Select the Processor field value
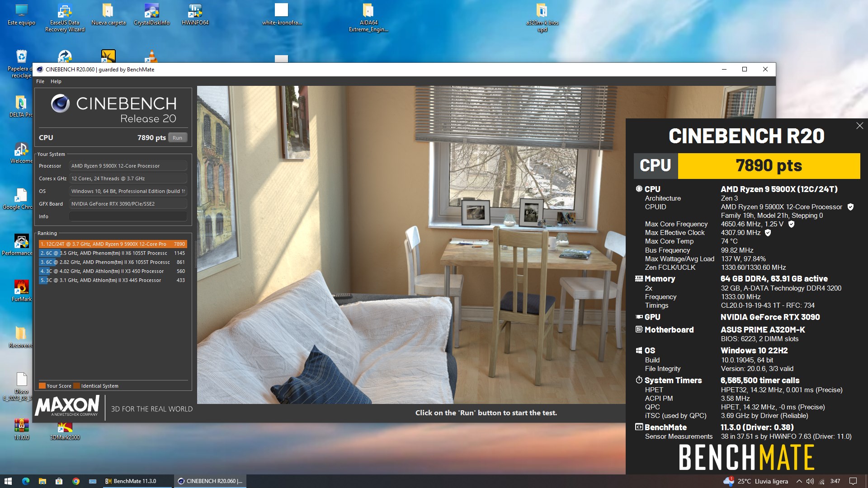 pos(128,166)
